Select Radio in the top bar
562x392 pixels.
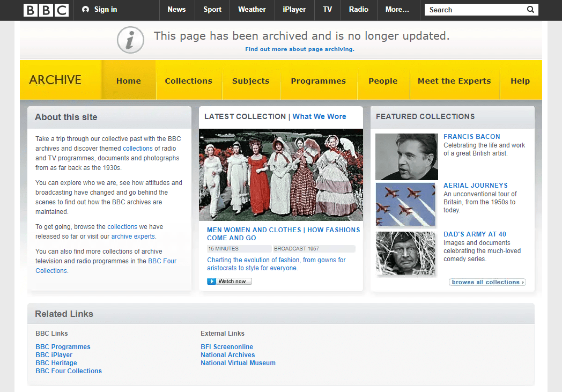[x=358, y=9]
